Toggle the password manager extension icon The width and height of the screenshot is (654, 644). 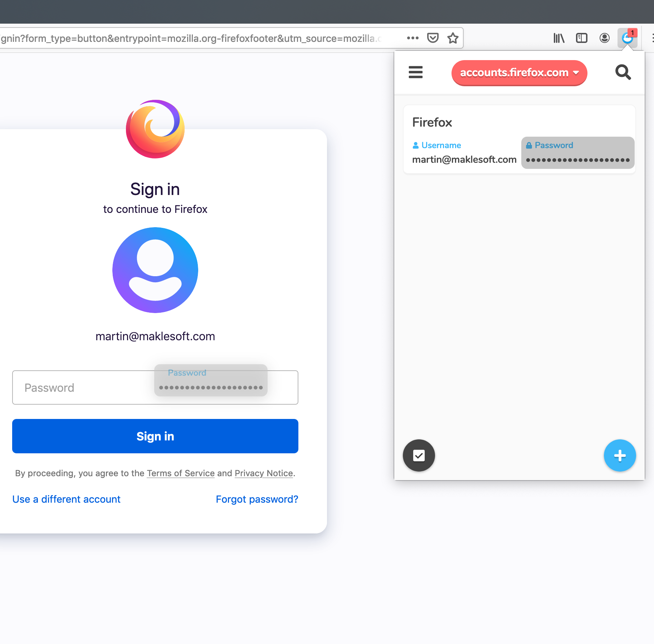628,38
